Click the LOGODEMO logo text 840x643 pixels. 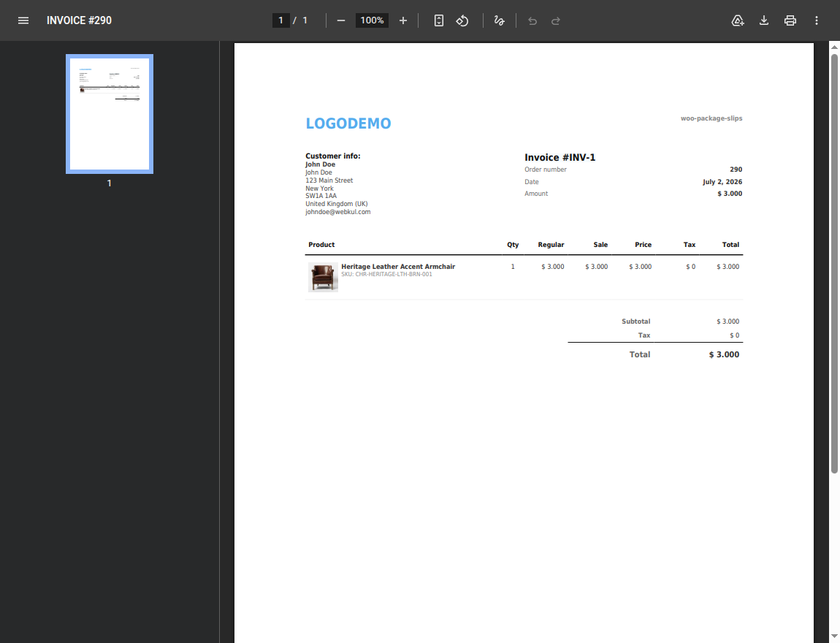pyautogui.click(x=348, y=123)
